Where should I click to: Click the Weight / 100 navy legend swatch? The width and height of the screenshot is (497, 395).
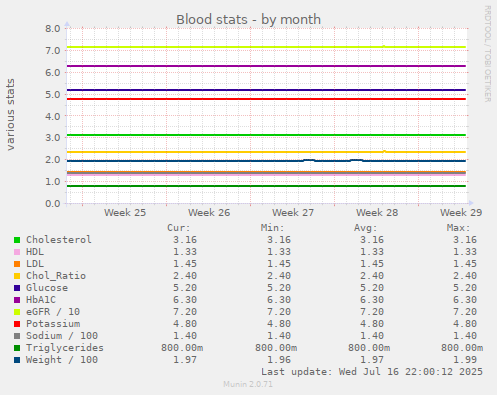coord(17,360)
